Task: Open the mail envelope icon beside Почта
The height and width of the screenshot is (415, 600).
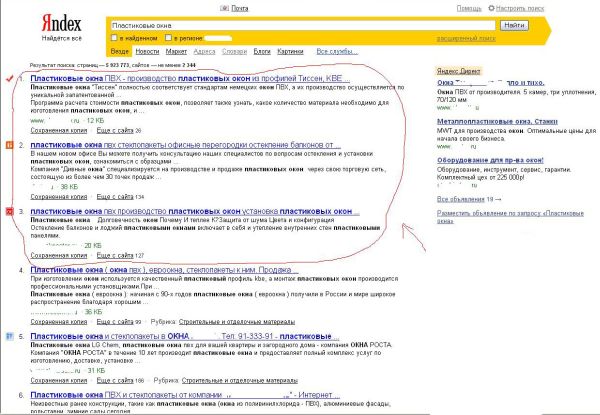Action: (224, 8)
